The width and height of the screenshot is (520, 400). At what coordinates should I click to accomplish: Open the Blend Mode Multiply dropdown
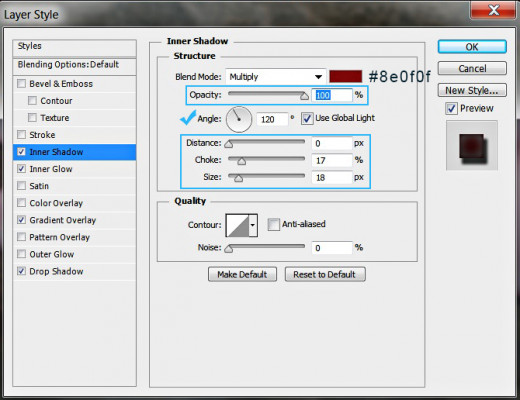pyautogui.click(x=275, y=77)
